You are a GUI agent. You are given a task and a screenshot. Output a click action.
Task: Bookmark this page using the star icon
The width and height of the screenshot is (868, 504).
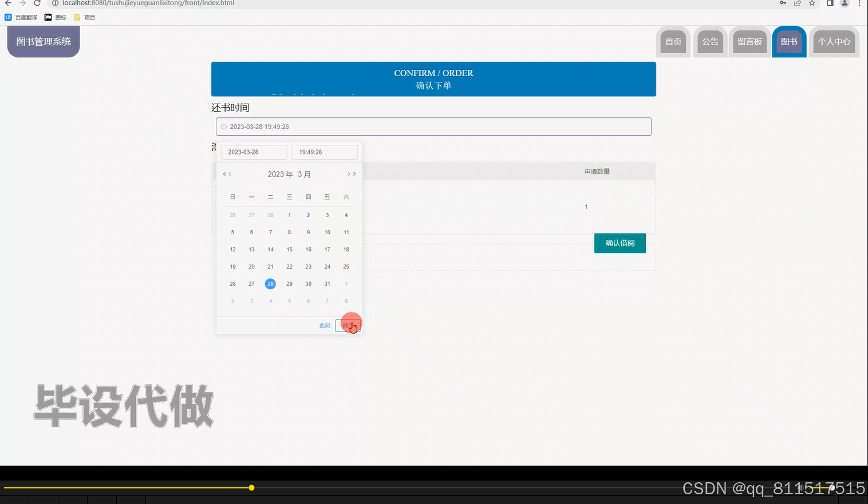(811, 3)
